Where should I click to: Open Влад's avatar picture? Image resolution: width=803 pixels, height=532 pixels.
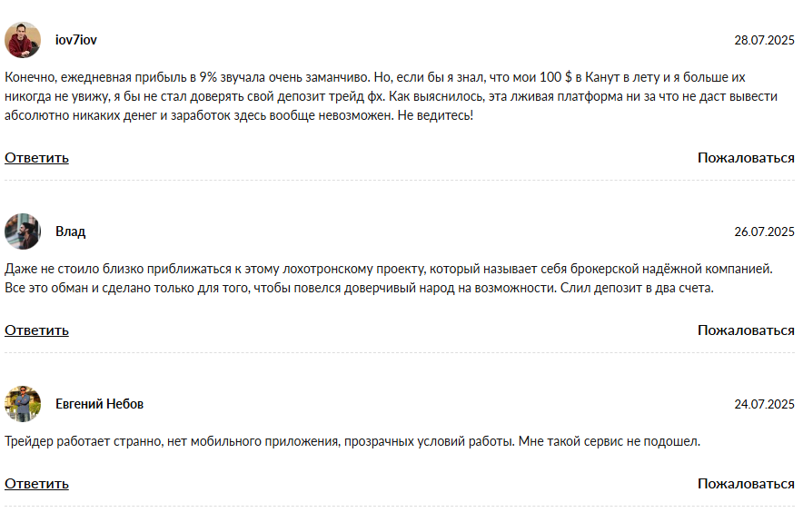pos(23,232)
